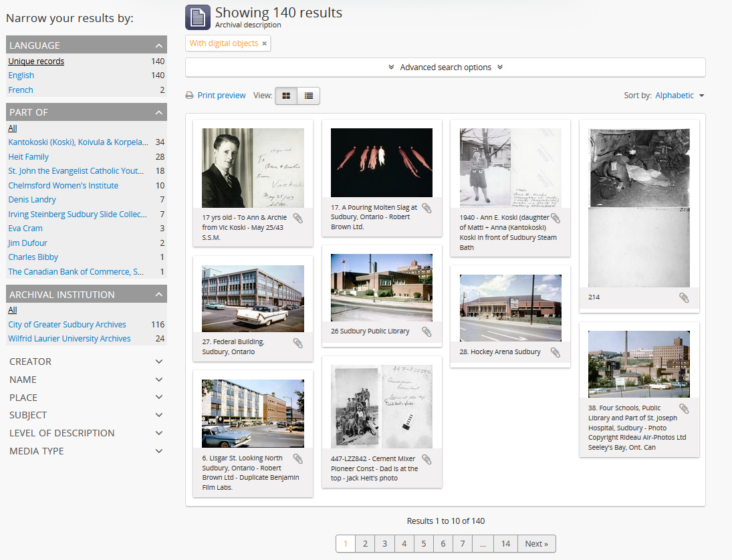Image resolution: width=732 pixels, height=560 pixels.
Task: Collapse the Language facet section
Action: coord(158,45)
